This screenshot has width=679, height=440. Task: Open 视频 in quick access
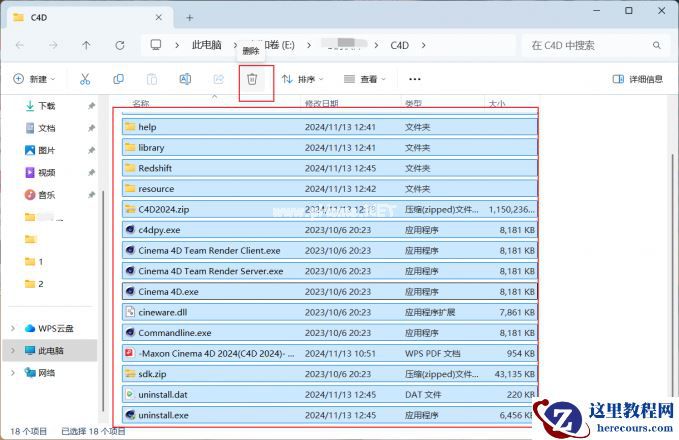[46, 172]
